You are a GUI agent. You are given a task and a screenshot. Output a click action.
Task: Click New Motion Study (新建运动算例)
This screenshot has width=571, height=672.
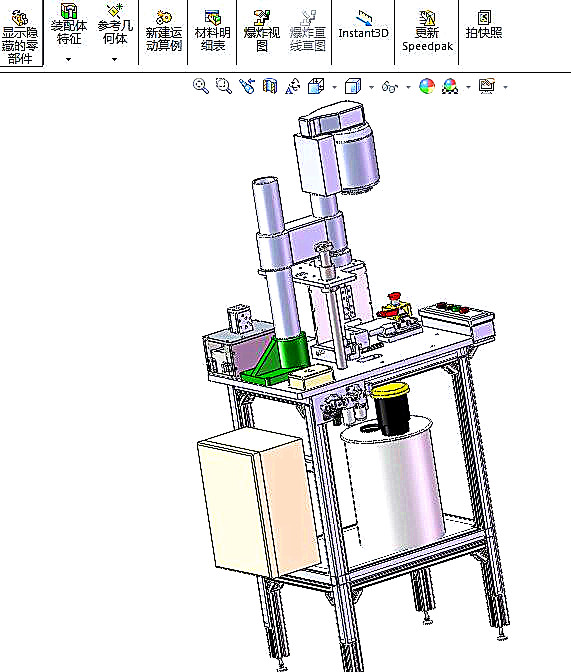click(x=164, y=31)
